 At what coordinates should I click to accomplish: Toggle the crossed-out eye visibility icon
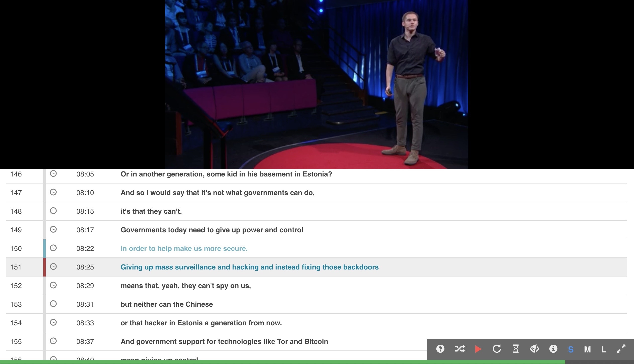pyautogui.click(x=534, y=349)
